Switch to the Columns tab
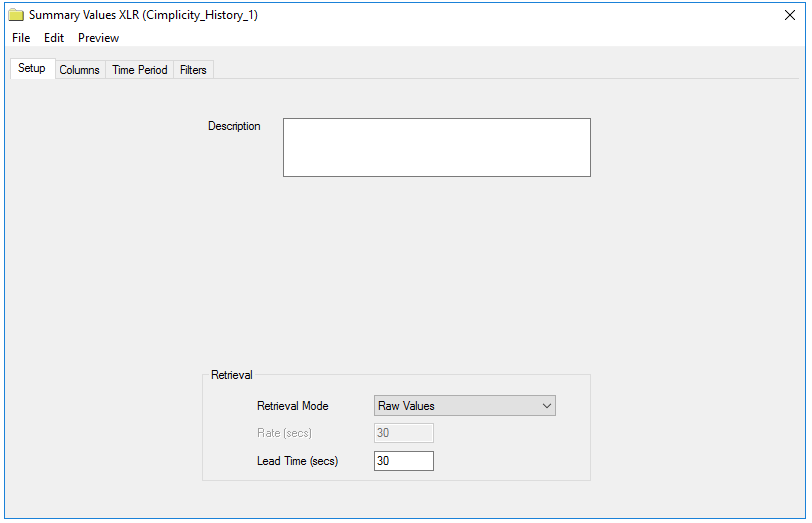Screen dimensions: 812x523 pyautogui.click(x=80, y=70)
